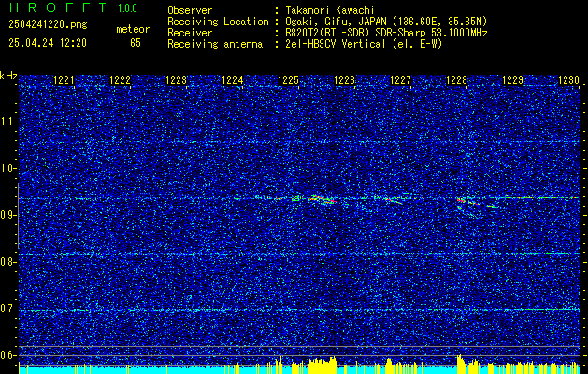Click the 1226 time marker
The height and width of the screenshot is (374, 588).
coord(344,80)
